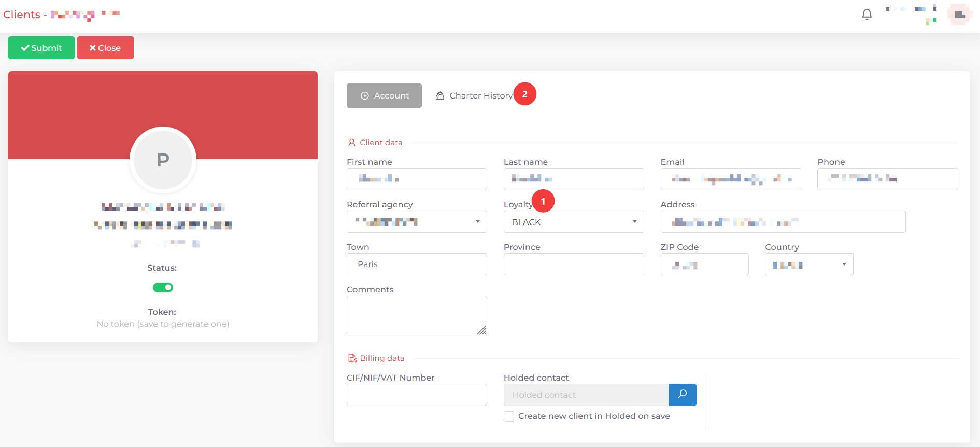
Task: Open the notifications bell
Action: (867, 15)
